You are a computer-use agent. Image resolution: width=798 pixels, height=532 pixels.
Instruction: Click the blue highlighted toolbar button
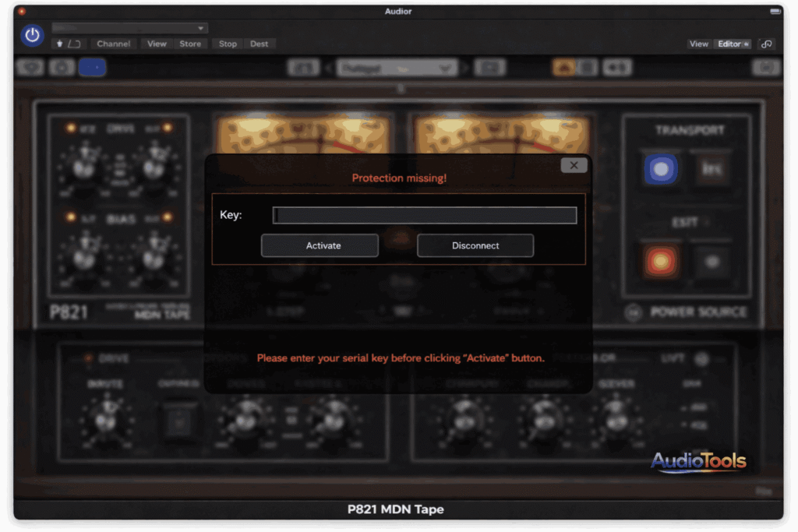tap(92, 68)
